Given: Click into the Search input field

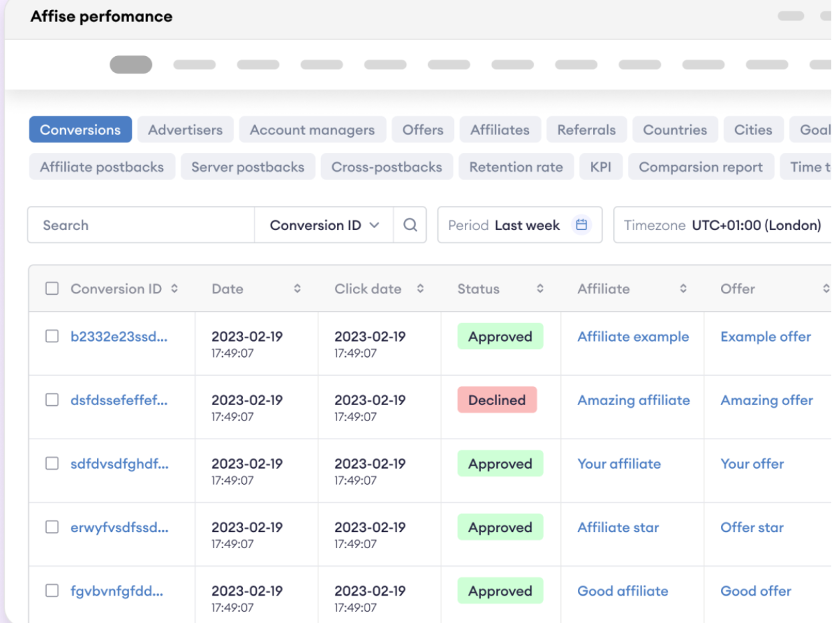Looking at the screenshot, I should (x=140, y=225).
